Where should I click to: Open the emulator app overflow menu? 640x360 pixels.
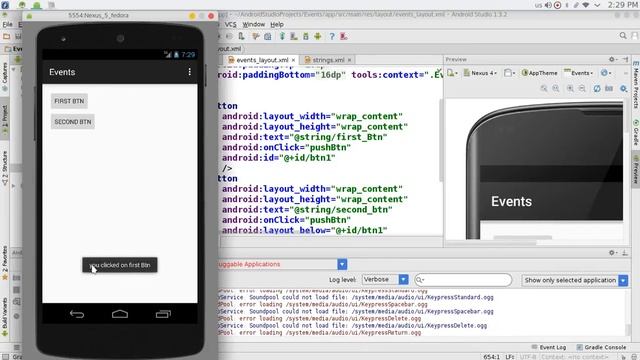[189, 72]
